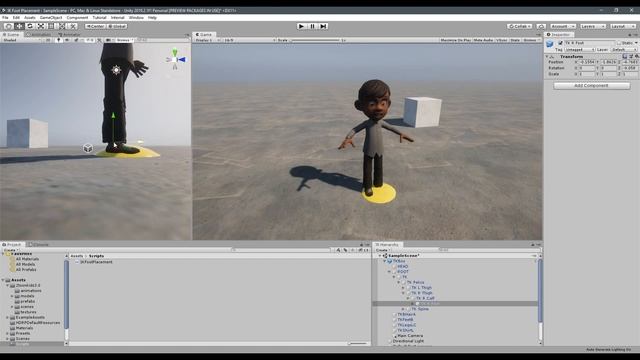
Task: Toggle Global handle rotation button
Action: tap(117, 26)
